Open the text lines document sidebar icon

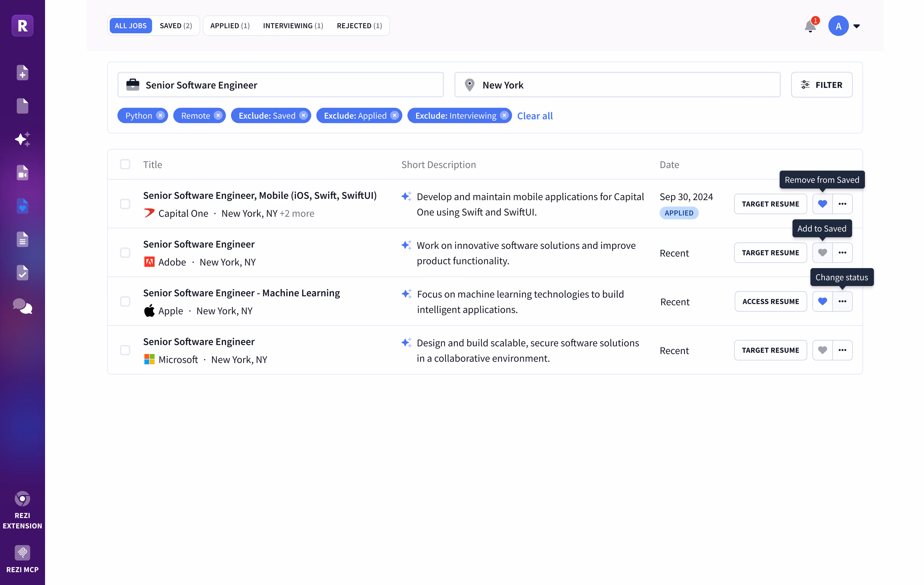[22, 239]
